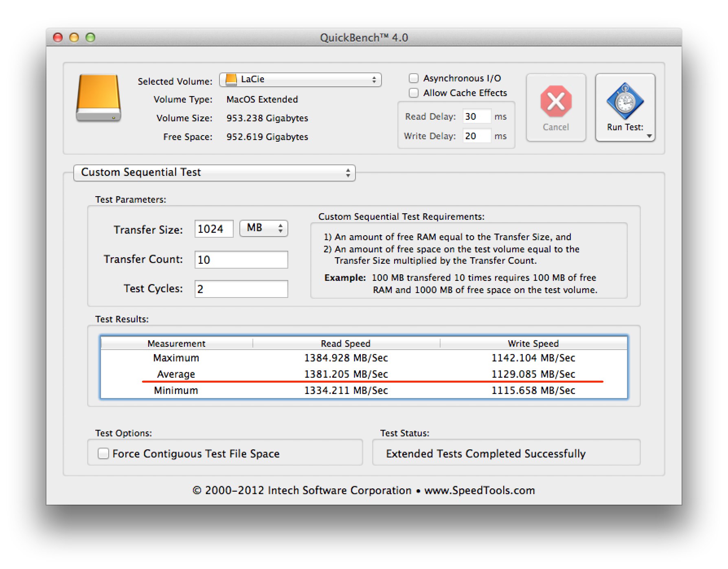The width and height of the screenshot is (728, 569).
Task: Click the 1381.205 MB/Sec read value
Action: (x=346, y=374)
